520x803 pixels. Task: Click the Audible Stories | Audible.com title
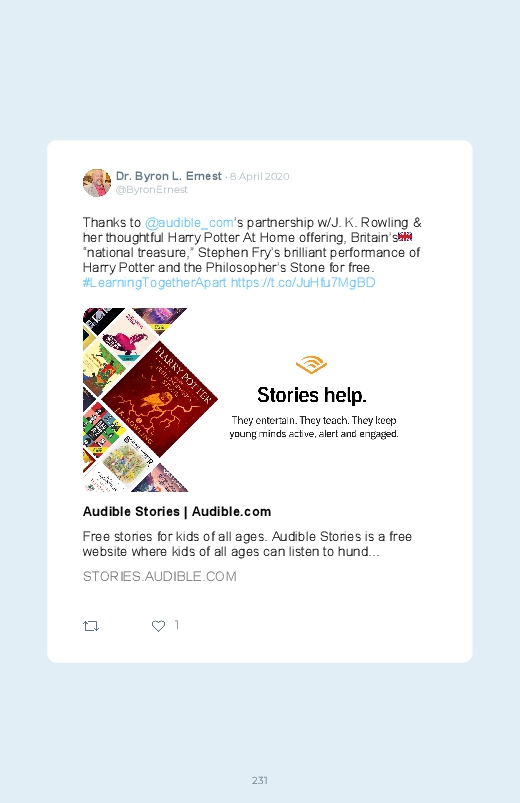[x=177, y=512]
